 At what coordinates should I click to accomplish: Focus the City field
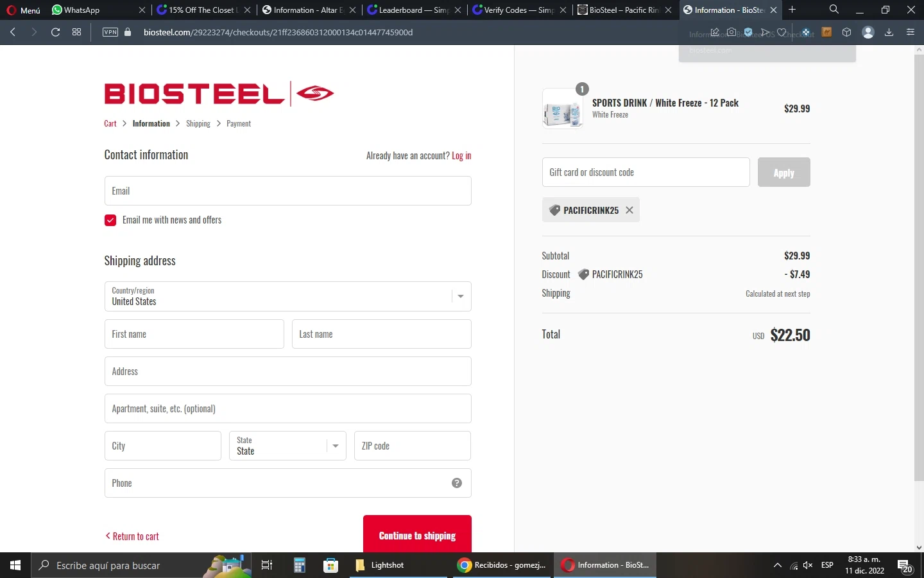[x=163, y=446]
